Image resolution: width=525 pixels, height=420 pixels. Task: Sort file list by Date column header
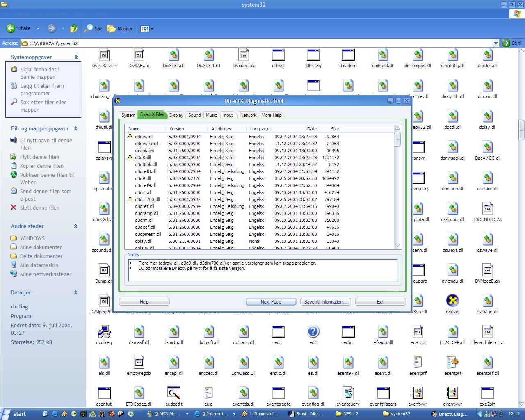[295, 129]
